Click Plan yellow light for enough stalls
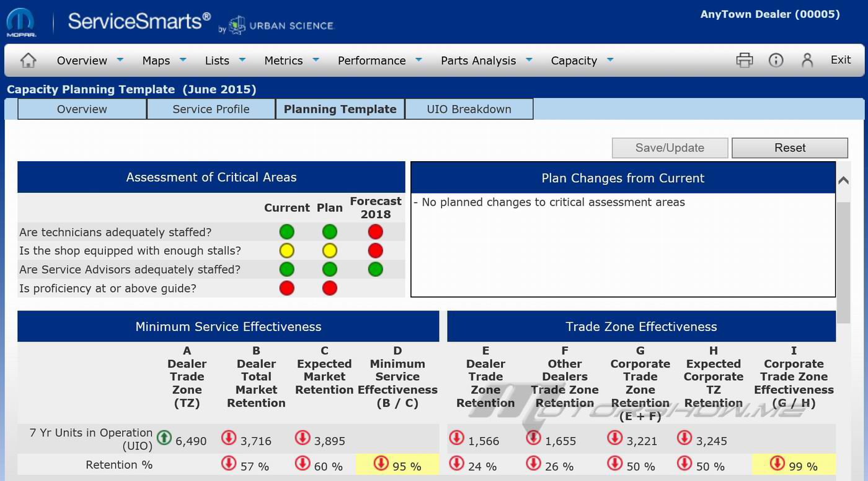Image resolution: width=868 pixels, height=481 pixels. [x=330, y=250]
